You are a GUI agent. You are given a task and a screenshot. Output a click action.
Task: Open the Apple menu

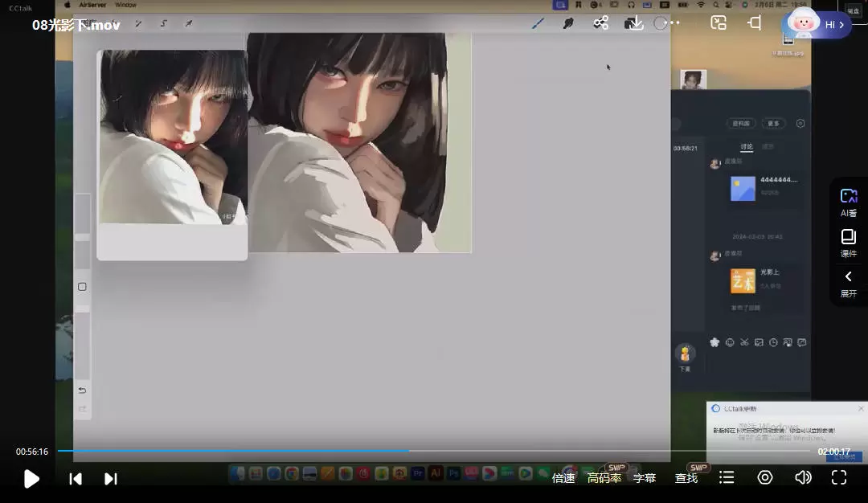click(68, 5)
